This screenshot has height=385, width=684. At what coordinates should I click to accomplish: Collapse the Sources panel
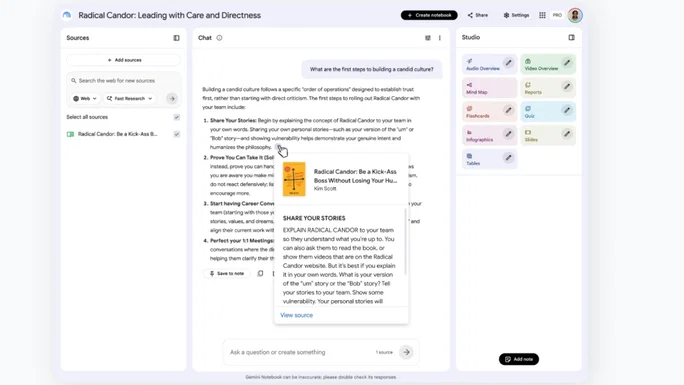pyautogui.click(x=176, y=38)
